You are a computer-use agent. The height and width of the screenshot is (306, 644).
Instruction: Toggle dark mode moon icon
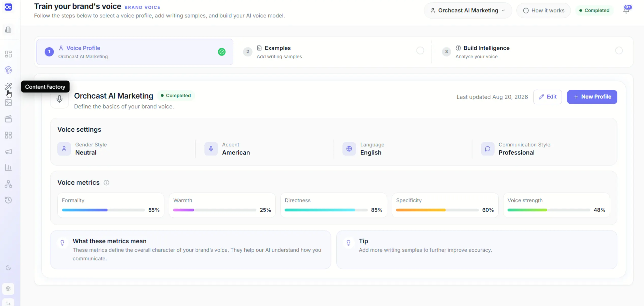click(8, 268)
